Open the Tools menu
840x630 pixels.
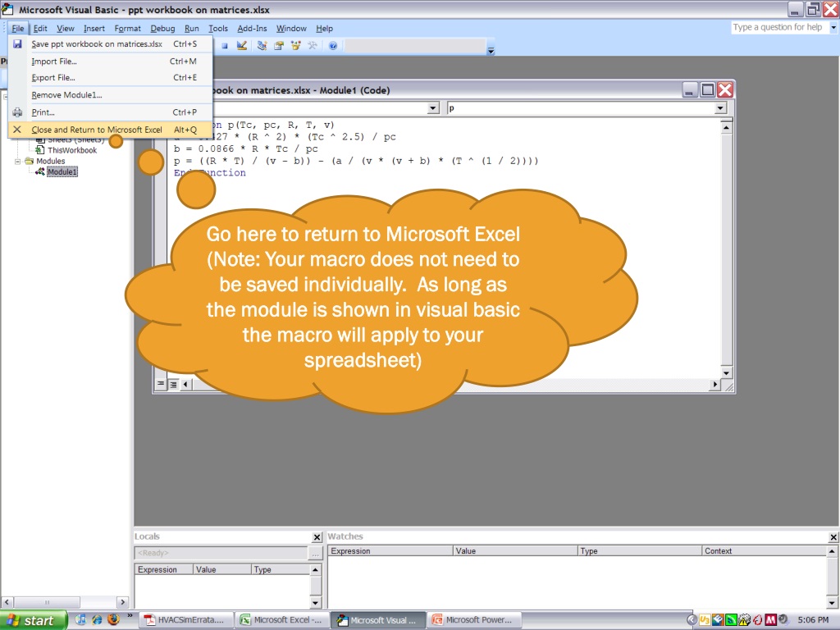coord(218,29)
